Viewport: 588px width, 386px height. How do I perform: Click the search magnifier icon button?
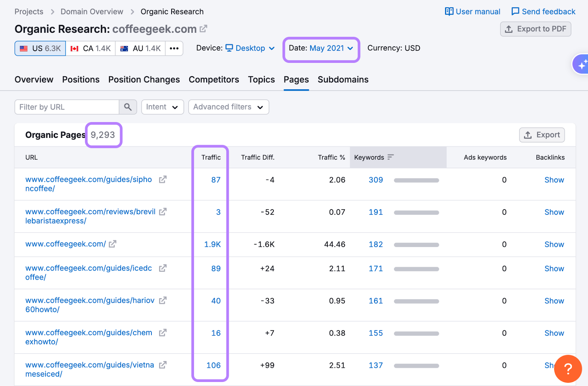pyautogui.click(x=128, y=107)
